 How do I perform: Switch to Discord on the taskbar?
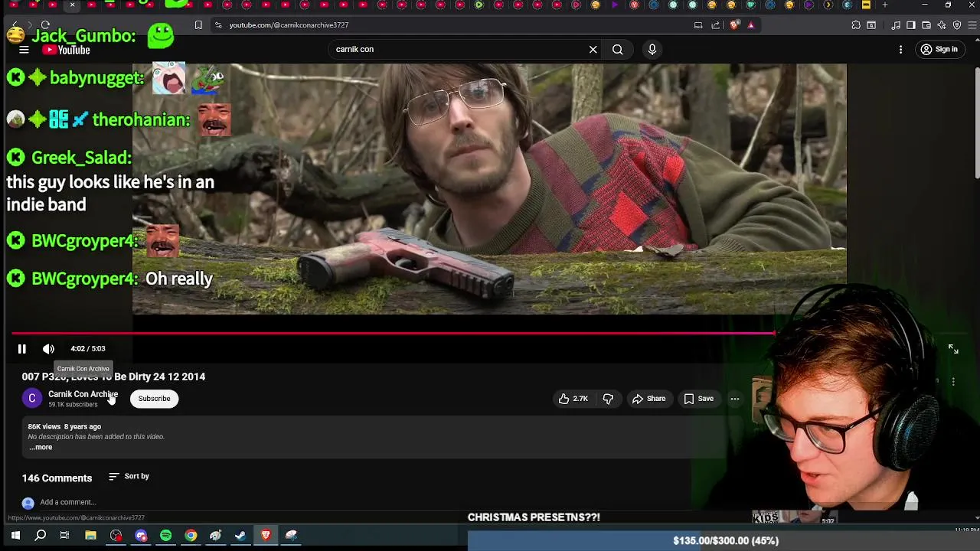(141, 536)
